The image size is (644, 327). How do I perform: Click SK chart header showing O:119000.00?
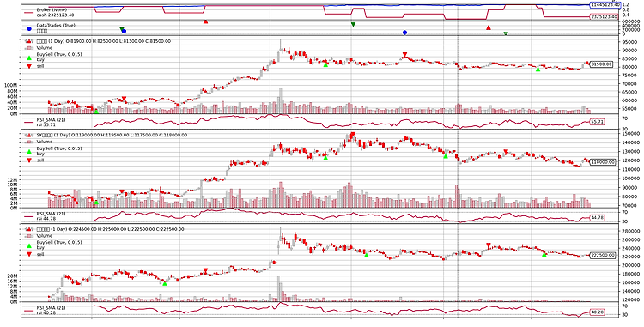[112, 135]
